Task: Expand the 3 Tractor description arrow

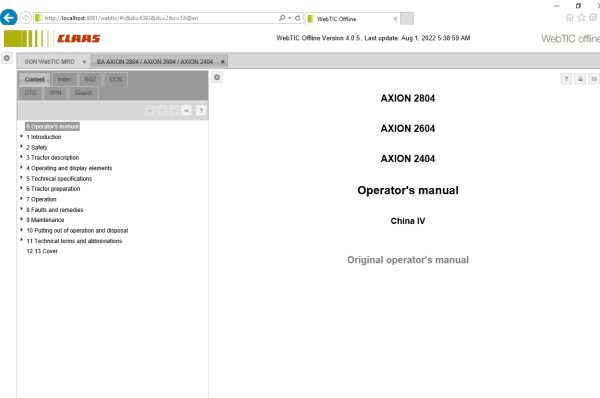Action: 21,157
